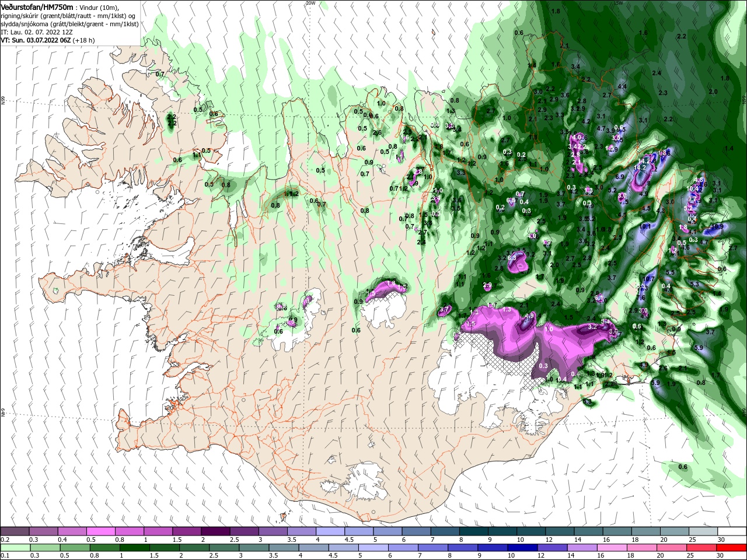Image resolution: width=747 pixels, height=560 pixels.
Task: Click the '20W' longitude label at the map's top edge
Action: (310, 3)
